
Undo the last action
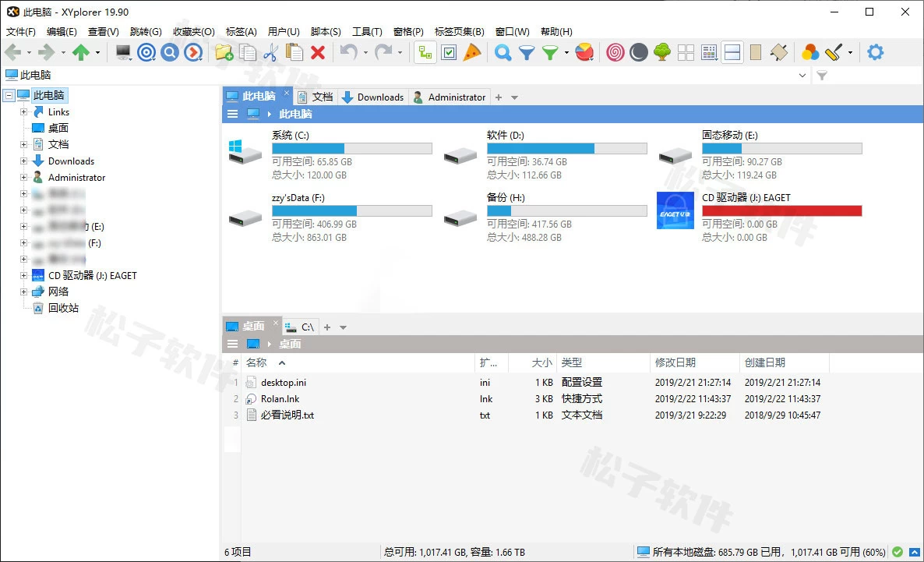coord(349,52)
